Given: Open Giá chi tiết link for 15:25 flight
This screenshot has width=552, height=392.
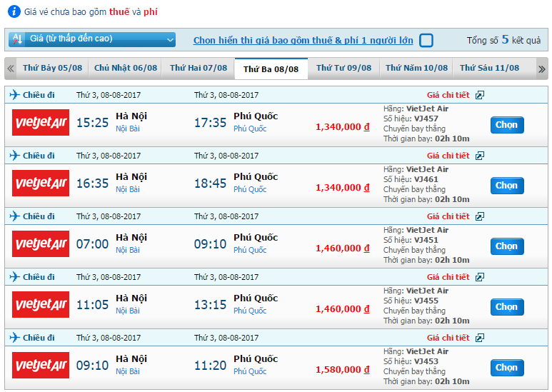Looking at the screenshot, I should click(448, 95).
